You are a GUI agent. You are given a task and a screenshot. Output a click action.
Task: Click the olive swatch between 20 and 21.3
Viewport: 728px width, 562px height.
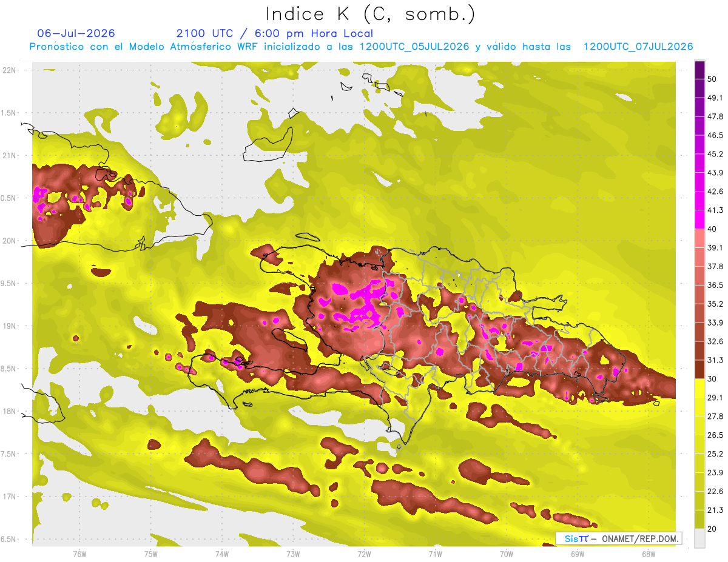pos(699,519)
